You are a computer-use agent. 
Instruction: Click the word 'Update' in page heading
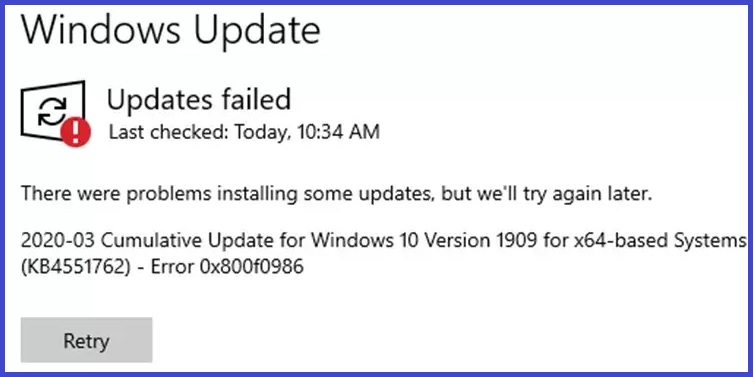(257, 31)
